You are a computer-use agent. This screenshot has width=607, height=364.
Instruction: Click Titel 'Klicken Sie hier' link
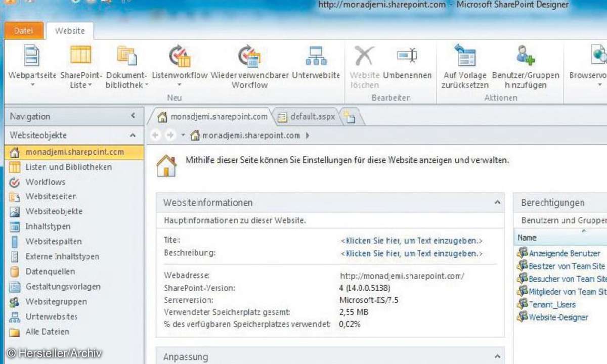(412, 241)
